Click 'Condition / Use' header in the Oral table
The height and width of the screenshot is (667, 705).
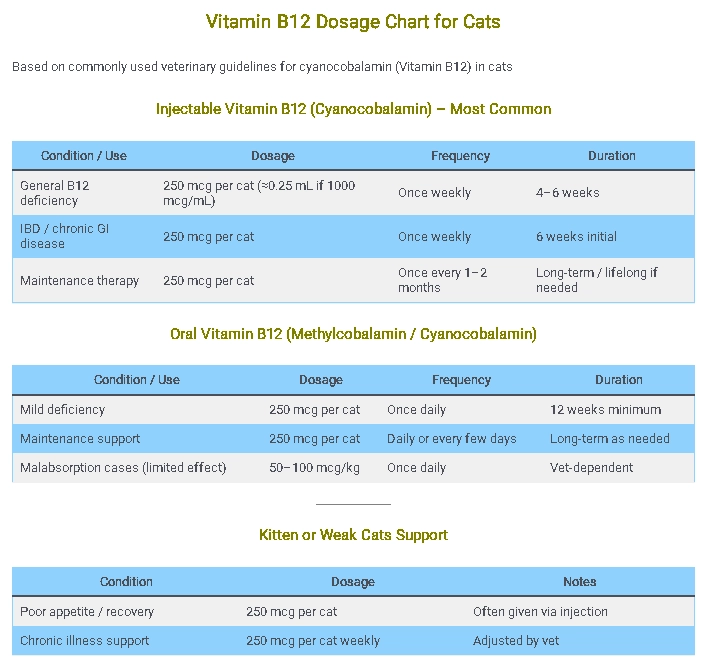coord(137,380)
